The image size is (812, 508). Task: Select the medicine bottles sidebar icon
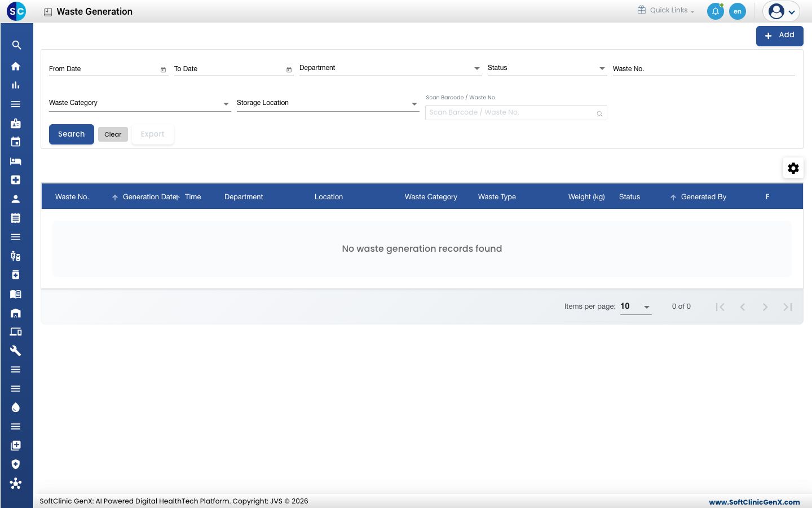(x=16, y=256)
